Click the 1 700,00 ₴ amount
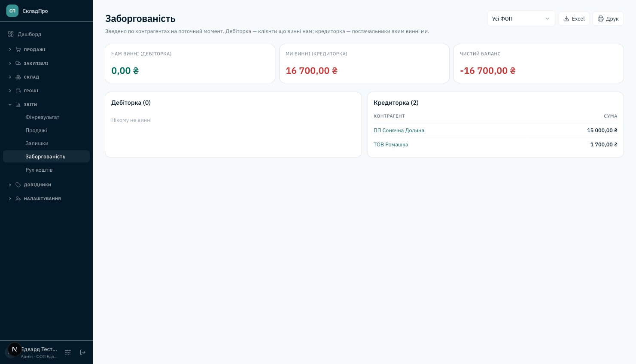 [x=604, y=144]
